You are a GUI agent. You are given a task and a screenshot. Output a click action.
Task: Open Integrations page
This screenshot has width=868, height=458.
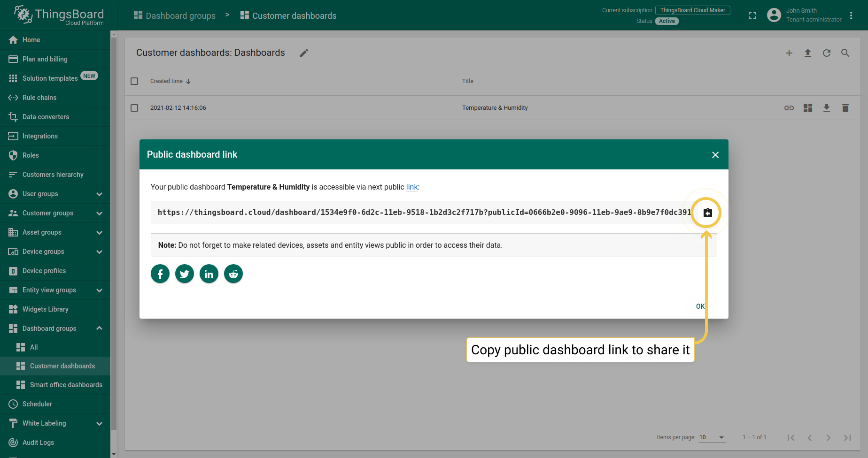(55, 136)
